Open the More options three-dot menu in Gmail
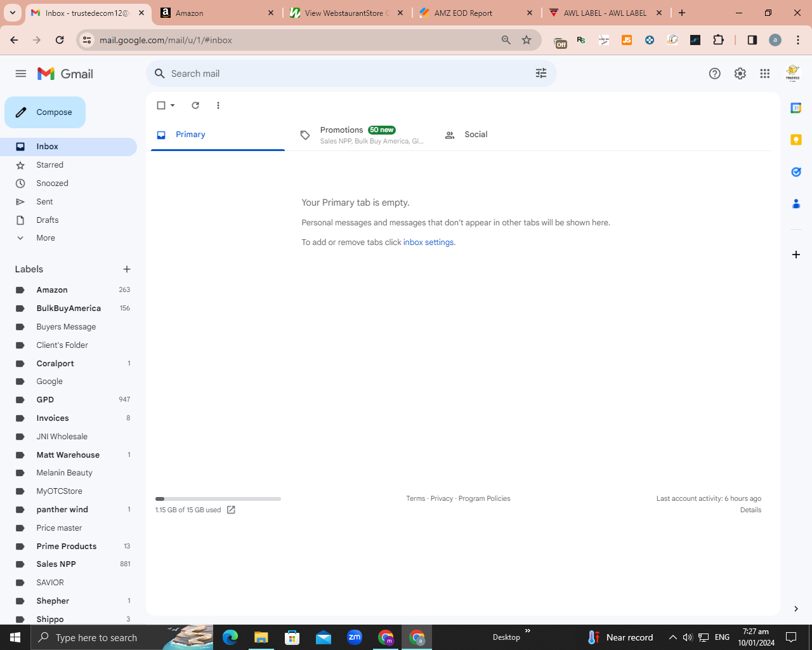 [x=218, y=105]
